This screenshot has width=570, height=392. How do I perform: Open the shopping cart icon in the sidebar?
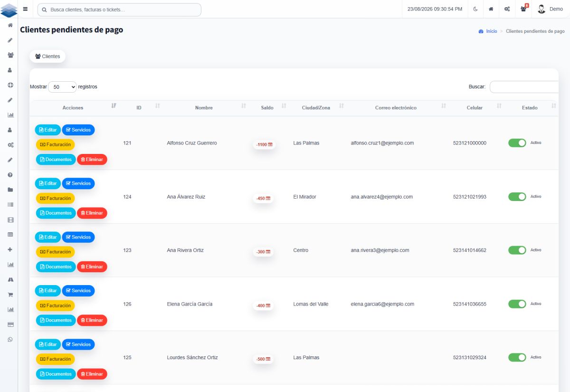[10, 295]
